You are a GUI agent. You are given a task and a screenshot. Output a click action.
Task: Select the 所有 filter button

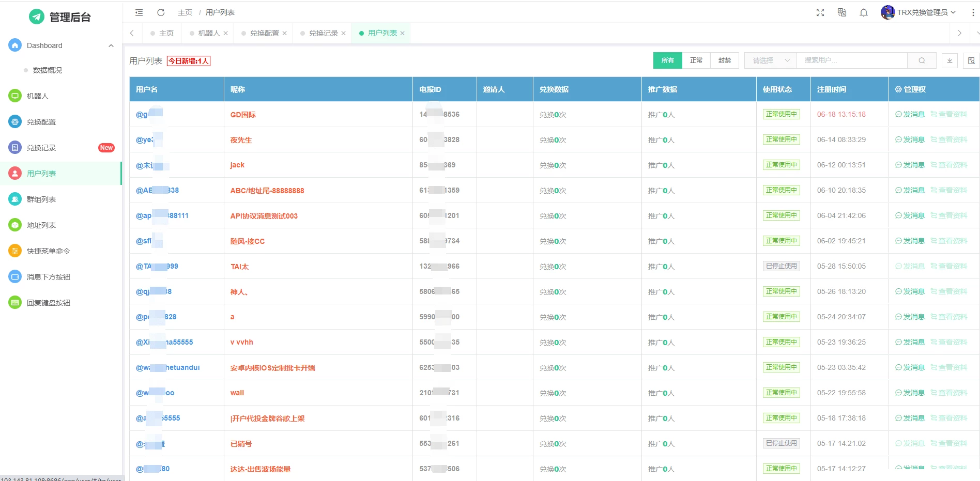point(667,60)
